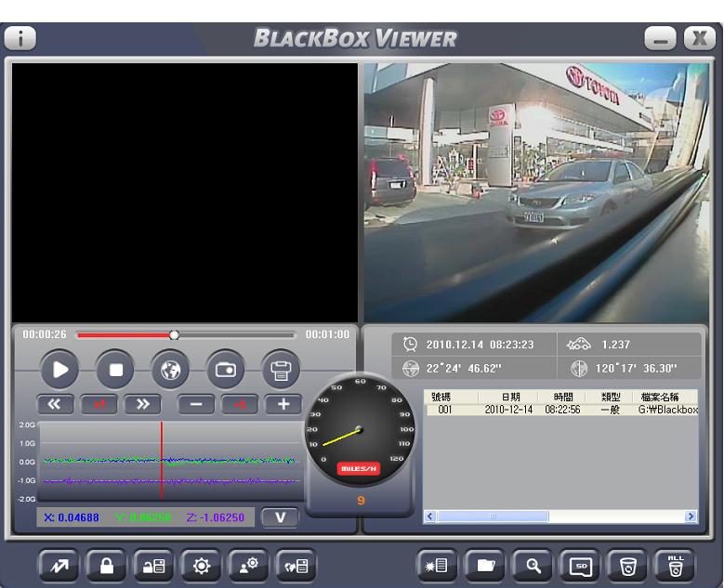Click the file list horizontal scrollbar
The height and width of the screenshot is (588, 724).
point(493,516)
